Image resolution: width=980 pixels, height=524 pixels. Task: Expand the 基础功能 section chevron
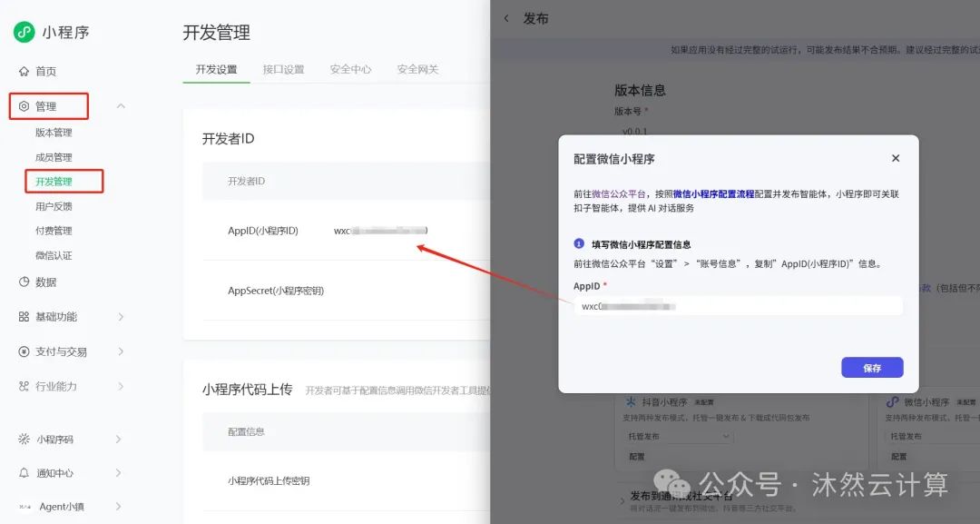click(121, 317)
